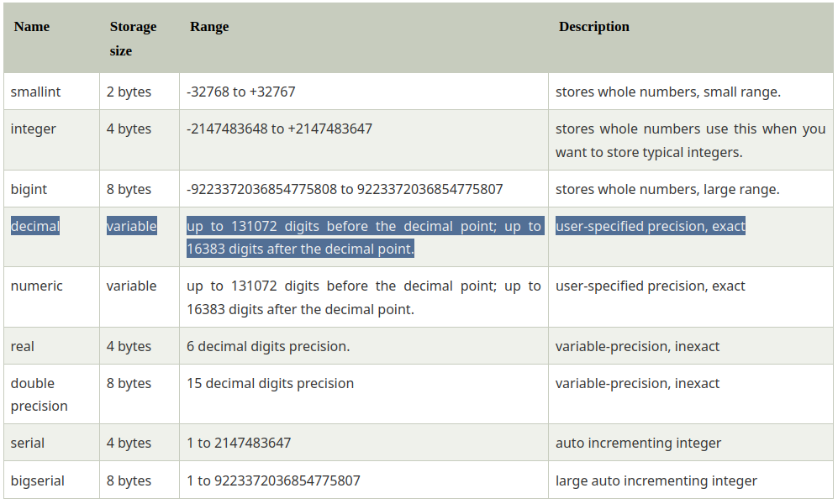Click the real name cell

(x=23, y=346)
